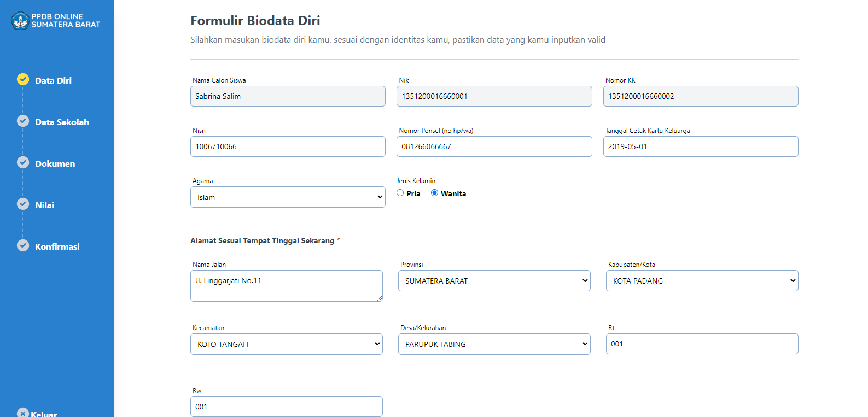Click the Keluar logout link
This screenshot has width=868, height=417.
pyautogui.click(x=44, y=414)
